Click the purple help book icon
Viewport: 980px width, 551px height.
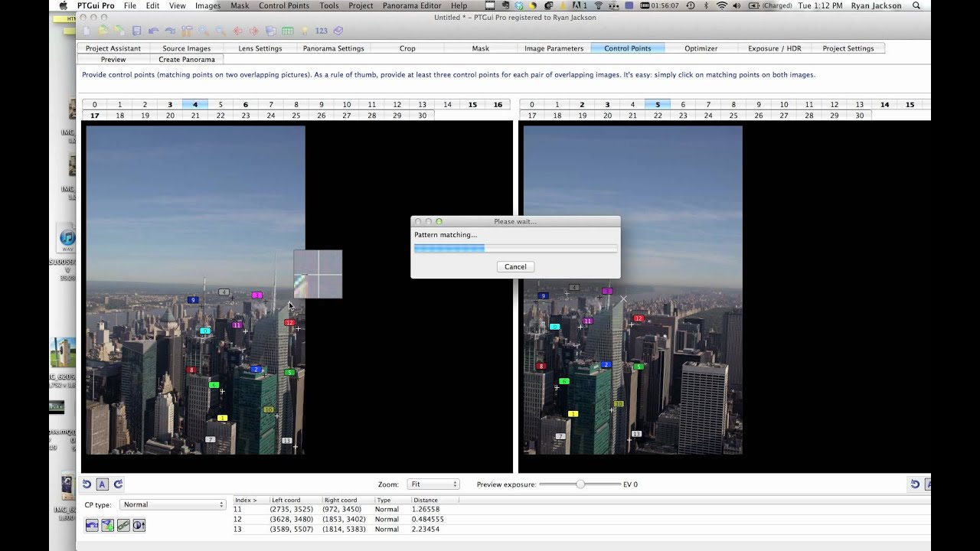click(x=338, y=31)
